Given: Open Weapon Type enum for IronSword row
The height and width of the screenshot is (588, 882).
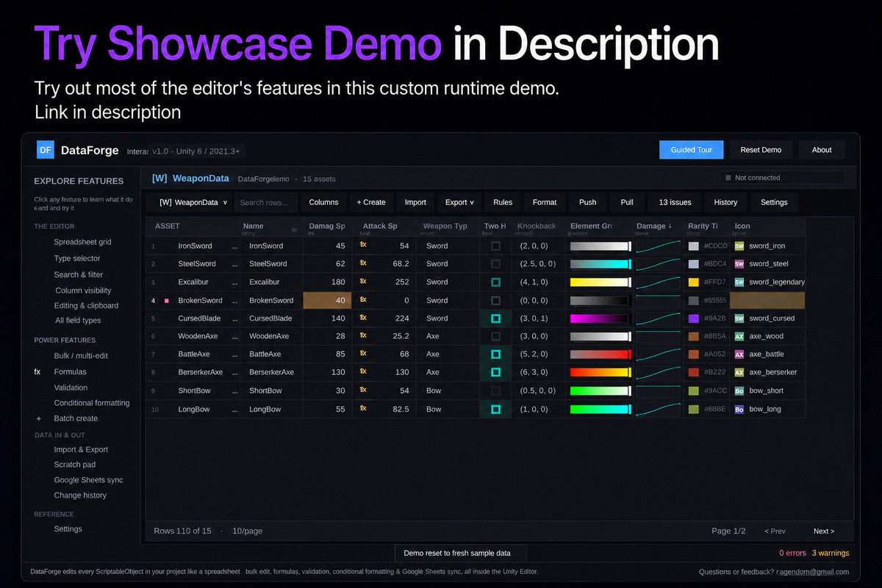Looking at the screenshot, I should (448, 246).
